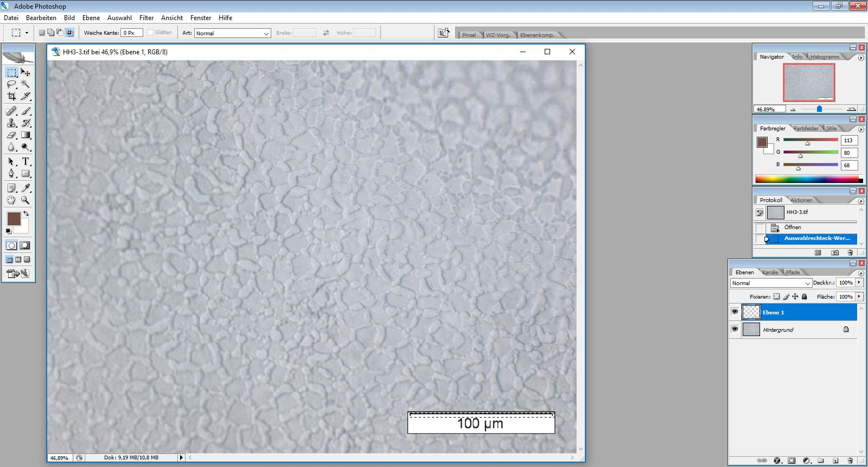This screenshot has height=467, width=868.
Task: Select the Rectangular Marquee tool in toolbox
Action: click(11, 72)
